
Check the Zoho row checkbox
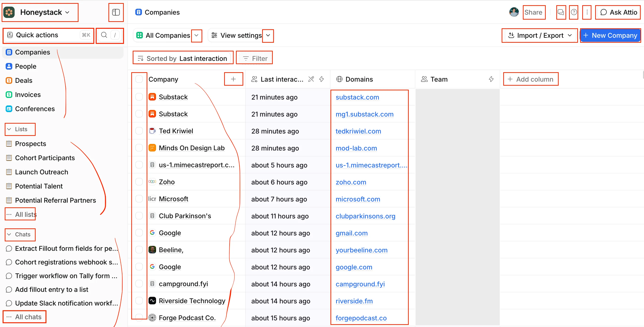pyautogui.click(x=139, y=182)
